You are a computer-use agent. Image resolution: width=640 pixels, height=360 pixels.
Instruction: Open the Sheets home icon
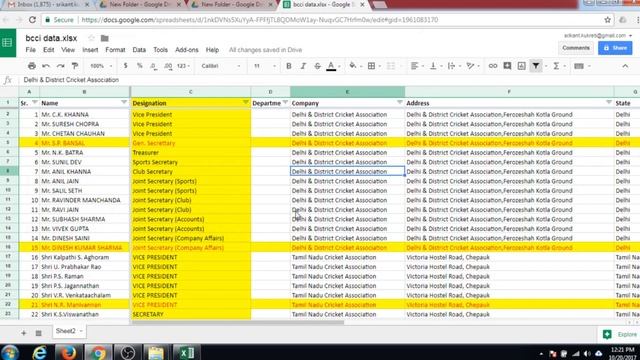8,42
